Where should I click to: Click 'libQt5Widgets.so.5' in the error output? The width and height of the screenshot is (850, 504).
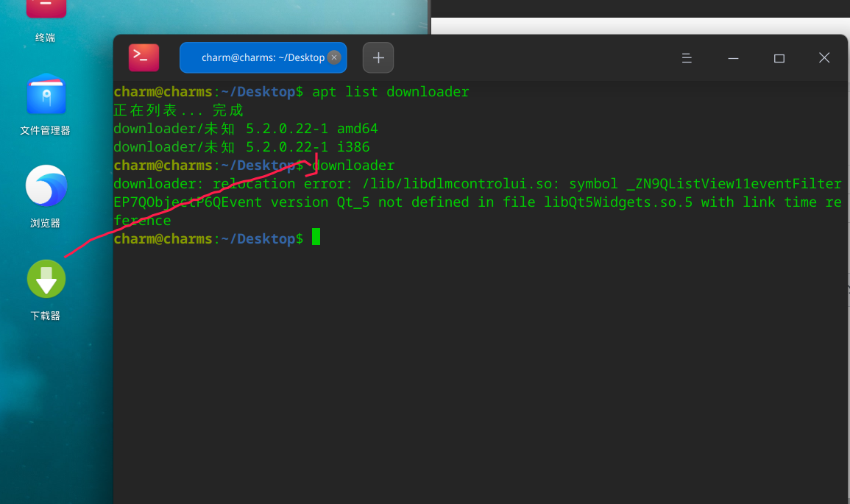tap(618, 202)
